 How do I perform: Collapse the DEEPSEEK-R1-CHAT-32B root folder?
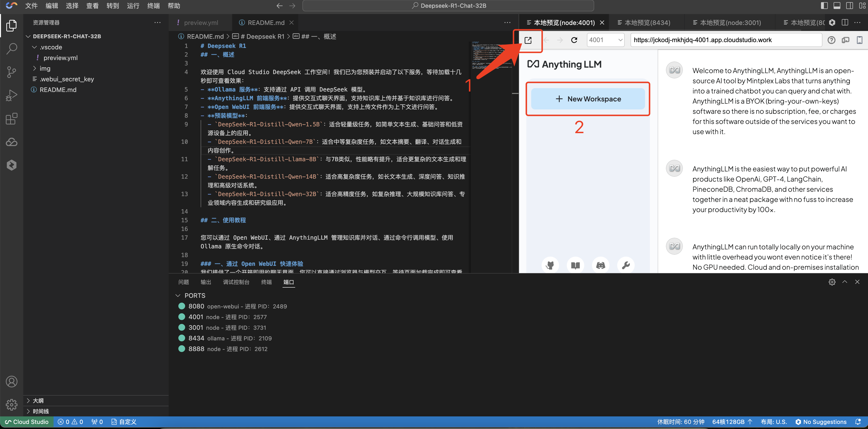(x=28, y=36)
